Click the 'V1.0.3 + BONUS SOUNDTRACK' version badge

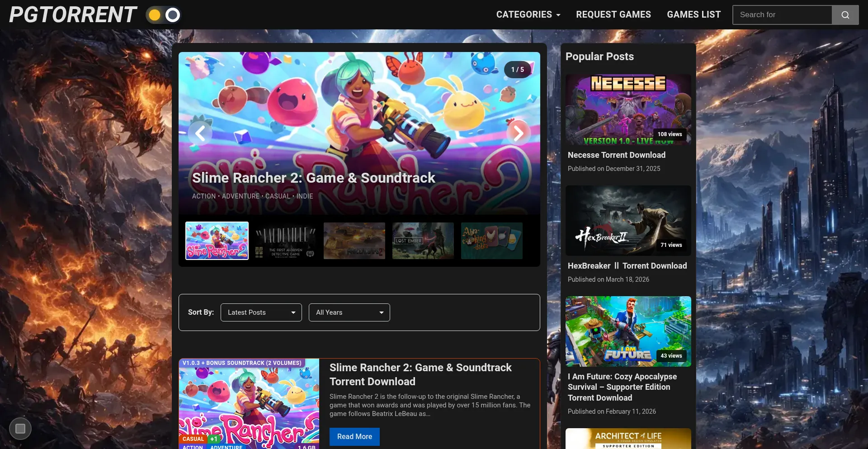coord(242,363)
